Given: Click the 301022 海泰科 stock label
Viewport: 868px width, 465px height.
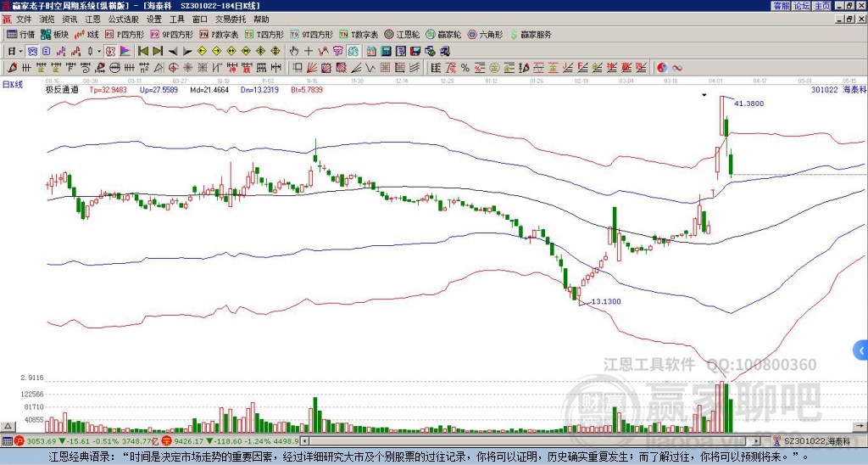Looking at the screenshot, I should point(839,89).
